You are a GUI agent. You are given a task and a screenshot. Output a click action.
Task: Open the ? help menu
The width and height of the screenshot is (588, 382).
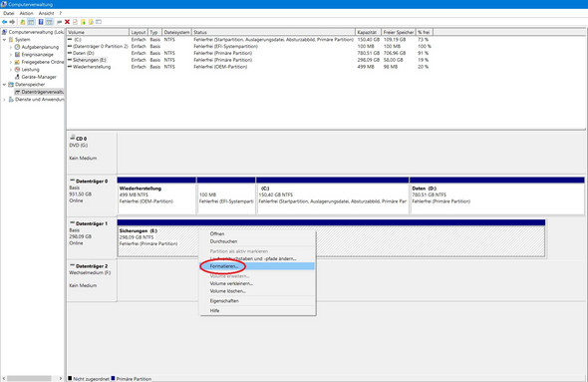point(60,13)
